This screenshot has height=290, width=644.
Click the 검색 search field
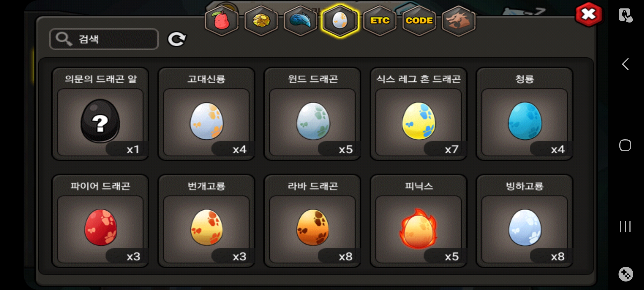[104, 39]
